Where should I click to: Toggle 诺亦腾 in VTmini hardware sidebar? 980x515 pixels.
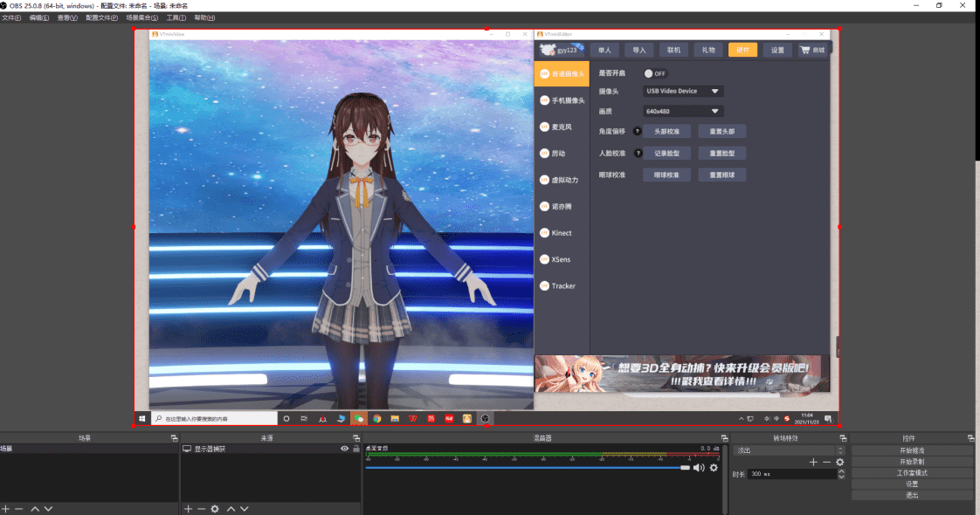coord(544,207)
